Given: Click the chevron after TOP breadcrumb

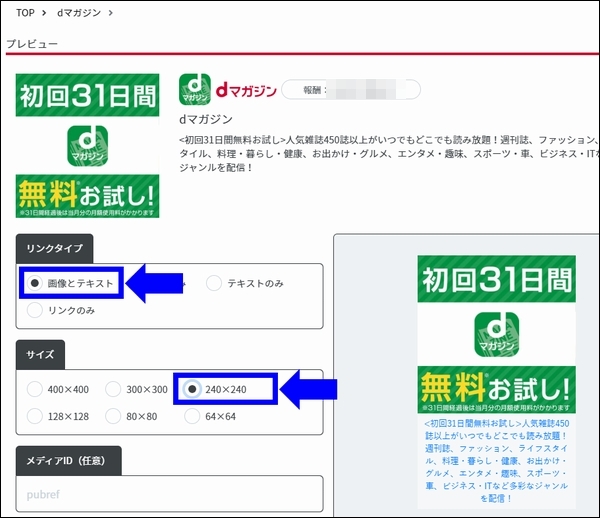Looking at the screenshot, I should coord(44,13).
